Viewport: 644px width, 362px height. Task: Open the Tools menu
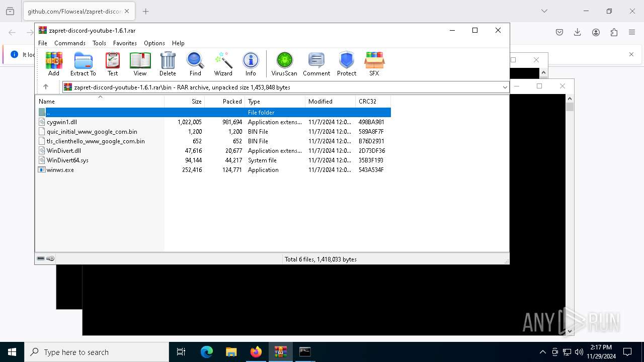[99, 43]
